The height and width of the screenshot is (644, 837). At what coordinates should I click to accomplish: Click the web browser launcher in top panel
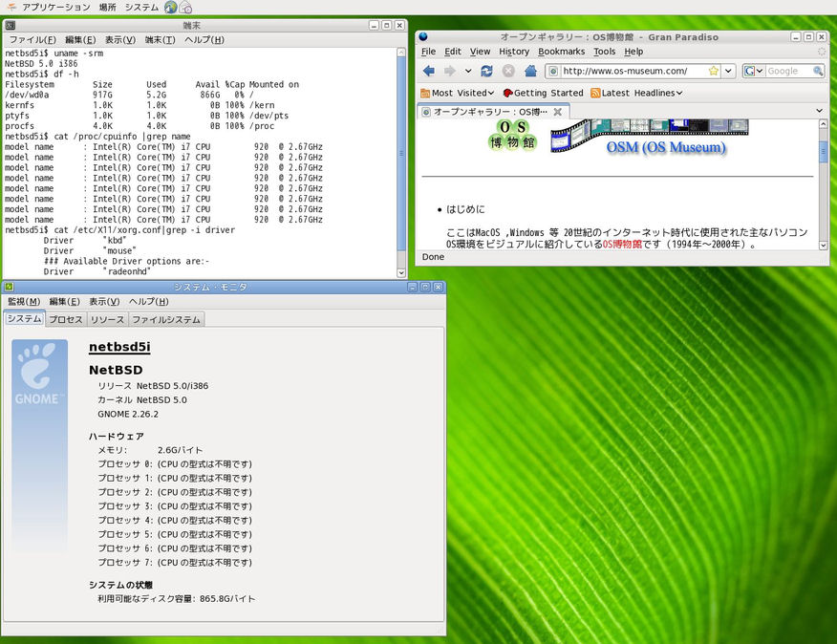[171, 7]
